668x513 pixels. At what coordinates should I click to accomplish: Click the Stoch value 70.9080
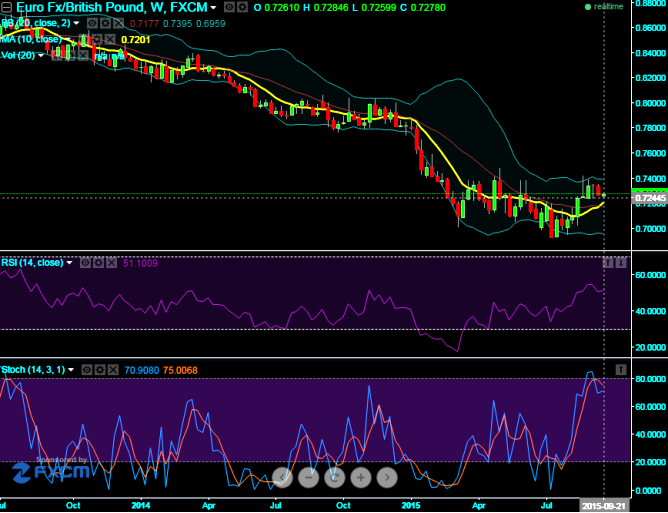click(141, 370)
